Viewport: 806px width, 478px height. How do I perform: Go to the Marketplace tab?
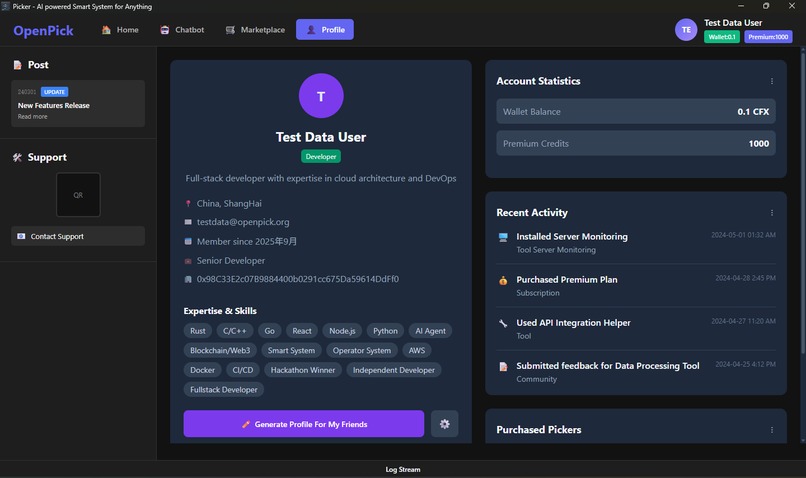click(255, 30)
